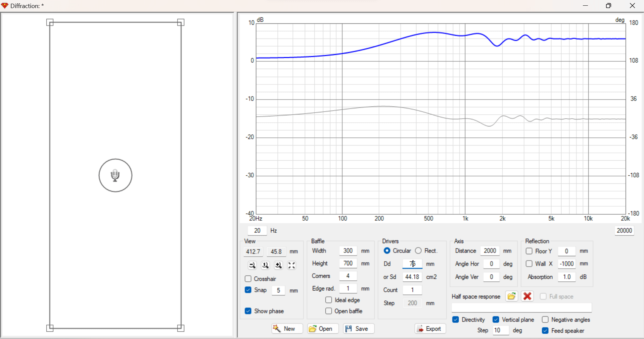The height and width of the screenshot is (339, 644).
Task: Save the current baffle
Action: pos(359,329)
